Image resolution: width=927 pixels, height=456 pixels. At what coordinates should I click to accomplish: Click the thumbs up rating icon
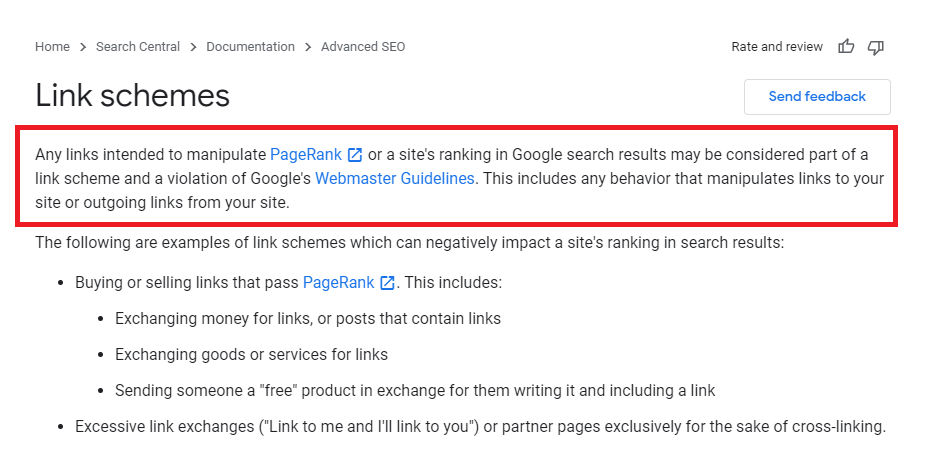[846, 47]
